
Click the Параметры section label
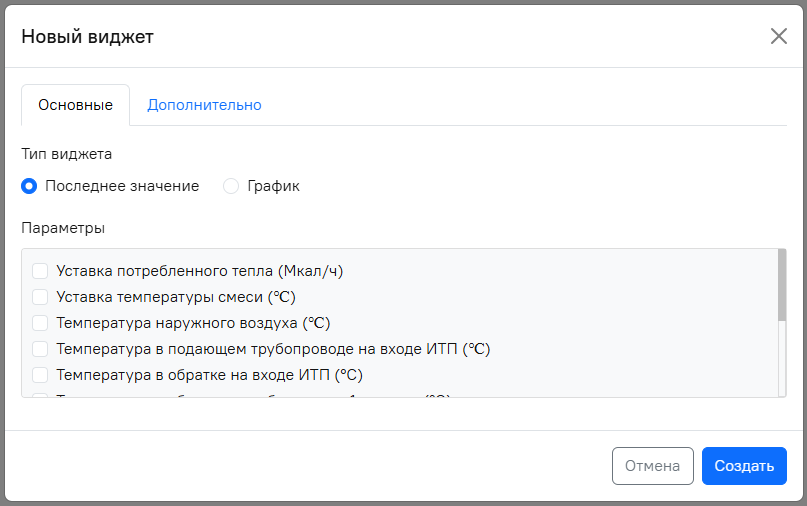(x=63, y=228)
